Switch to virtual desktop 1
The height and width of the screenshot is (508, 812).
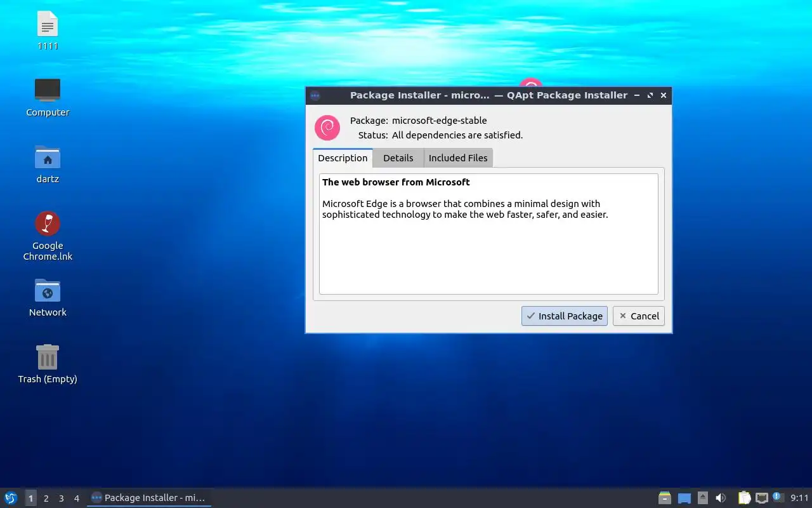coord(30,498)
